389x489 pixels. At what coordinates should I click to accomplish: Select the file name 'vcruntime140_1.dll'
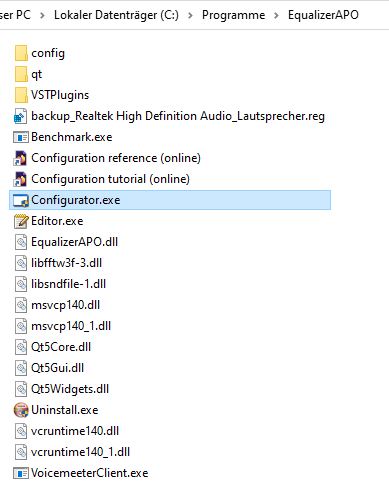point(80,452)
